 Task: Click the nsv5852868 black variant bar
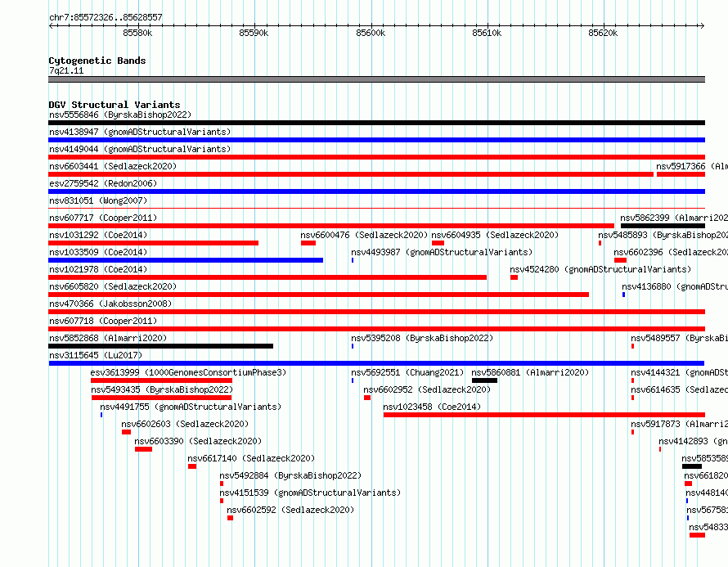(160, 346)
